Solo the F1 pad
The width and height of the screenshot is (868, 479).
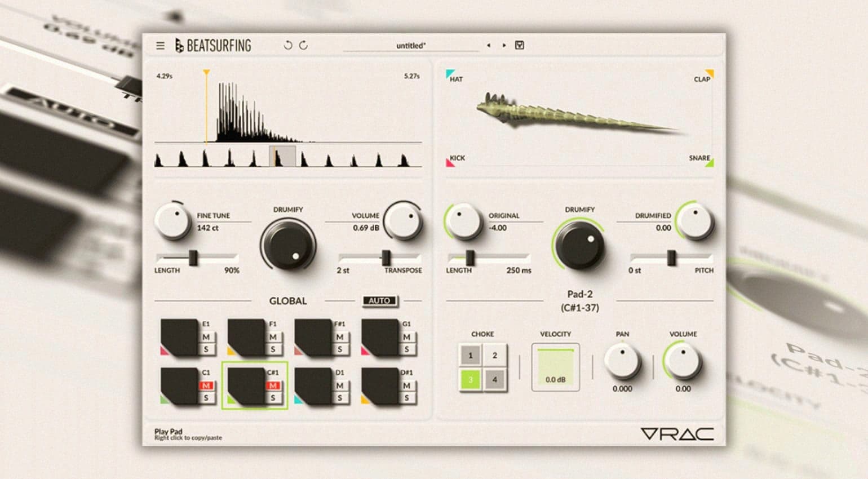click(x=273, y=349)
